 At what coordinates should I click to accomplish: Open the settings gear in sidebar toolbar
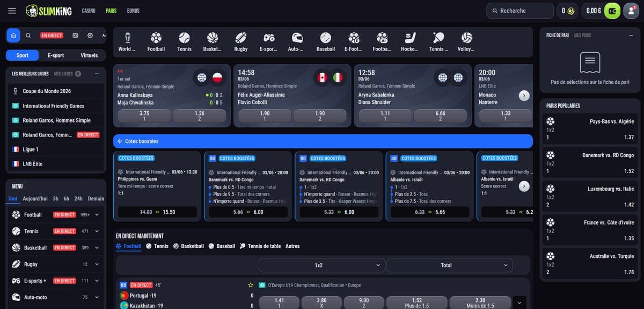click(90, 35)
